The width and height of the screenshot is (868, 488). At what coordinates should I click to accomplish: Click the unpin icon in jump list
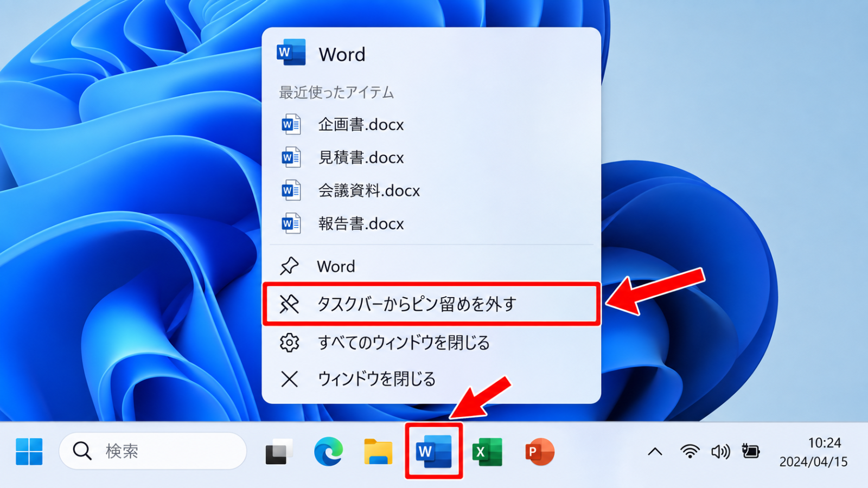click(289, 304)
